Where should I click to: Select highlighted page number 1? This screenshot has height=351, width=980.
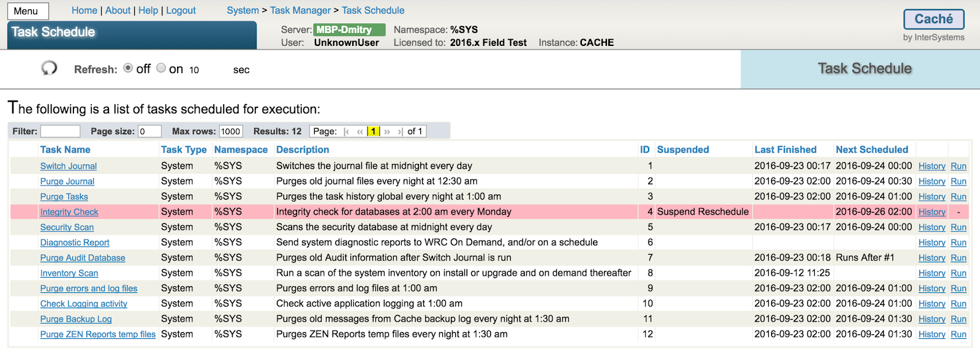[x=373, y=132]
